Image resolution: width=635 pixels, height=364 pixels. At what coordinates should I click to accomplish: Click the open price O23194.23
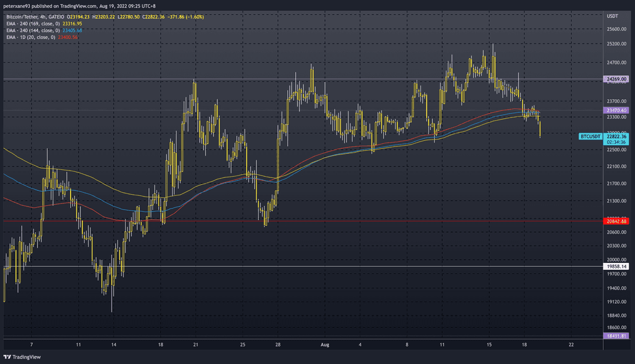click(78, 17)
